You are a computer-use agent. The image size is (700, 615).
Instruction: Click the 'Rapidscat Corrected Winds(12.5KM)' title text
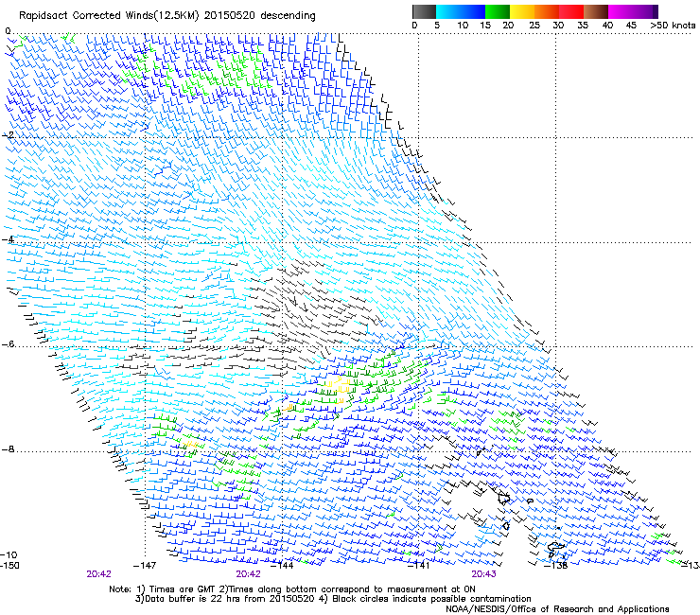tap(109, 16)
